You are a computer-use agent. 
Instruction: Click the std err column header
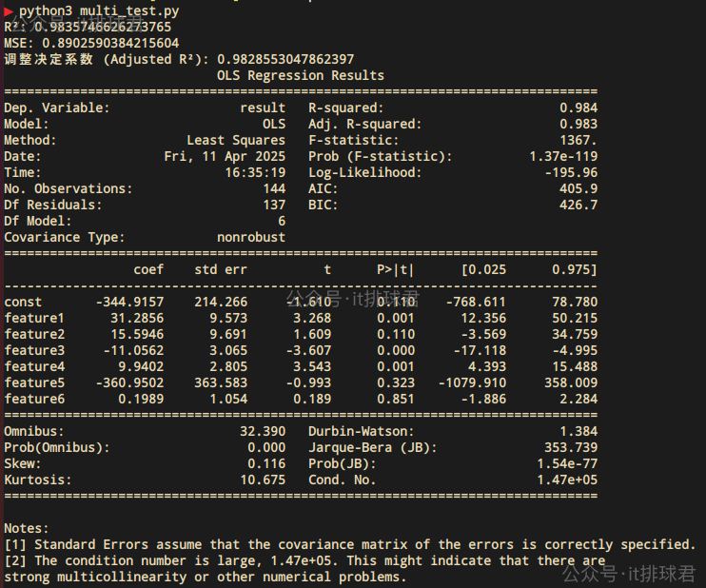[221, 269]
